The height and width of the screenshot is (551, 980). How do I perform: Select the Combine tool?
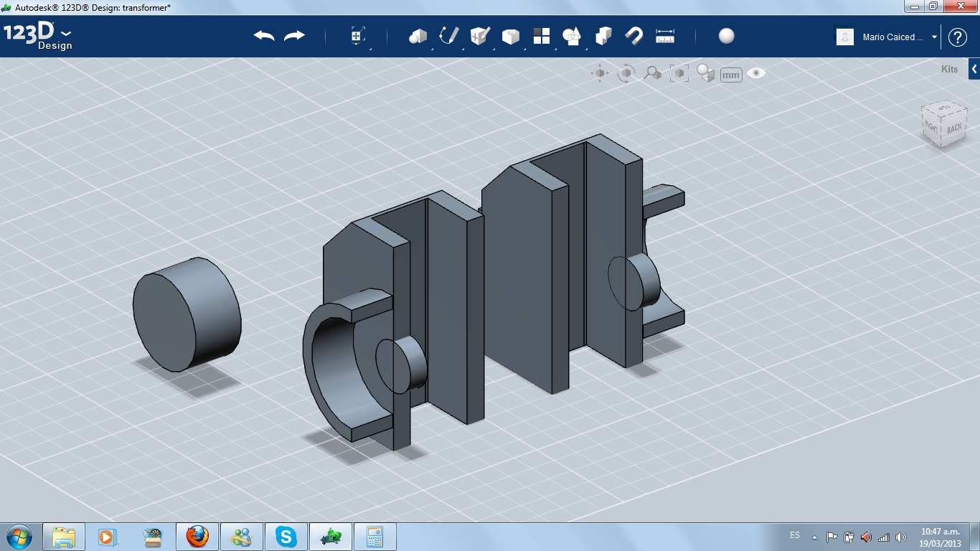(x=603, y=36)
